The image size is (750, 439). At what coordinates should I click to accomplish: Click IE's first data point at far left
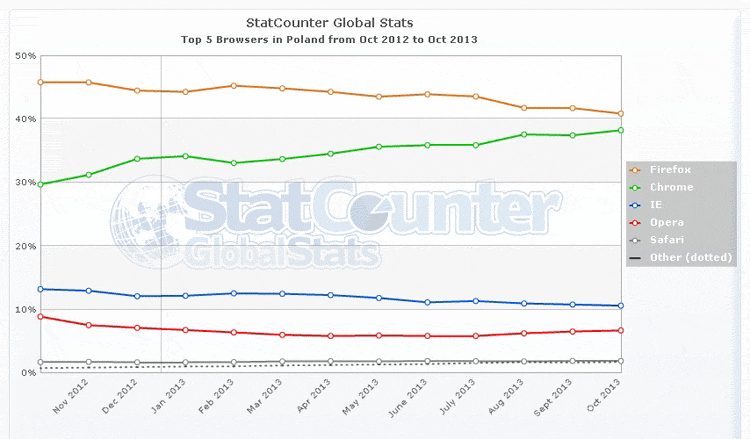pos(41,289)
